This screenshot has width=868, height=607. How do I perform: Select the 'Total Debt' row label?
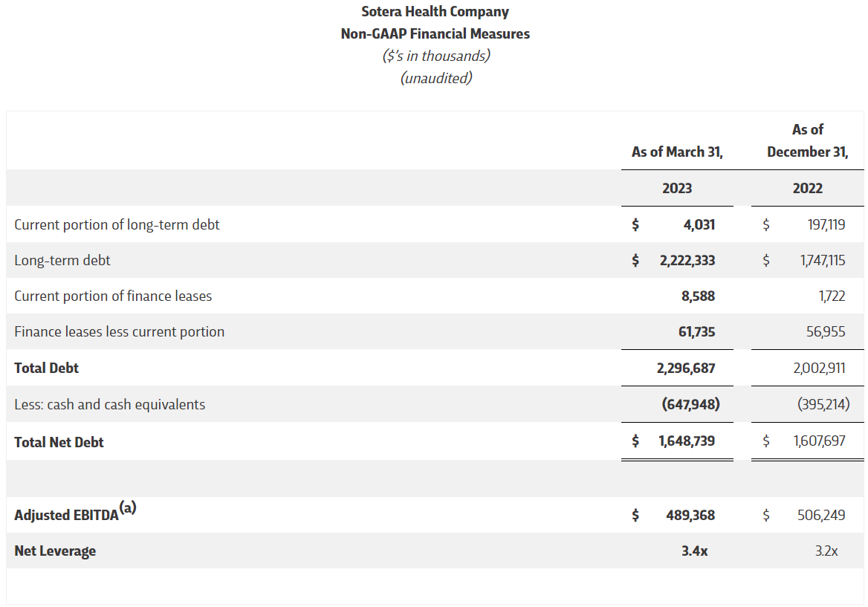47,368
